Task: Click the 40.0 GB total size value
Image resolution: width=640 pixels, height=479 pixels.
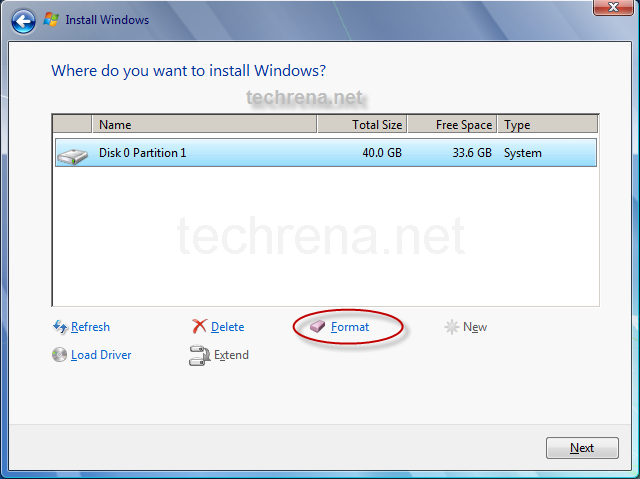Action: tap(382, 153)
